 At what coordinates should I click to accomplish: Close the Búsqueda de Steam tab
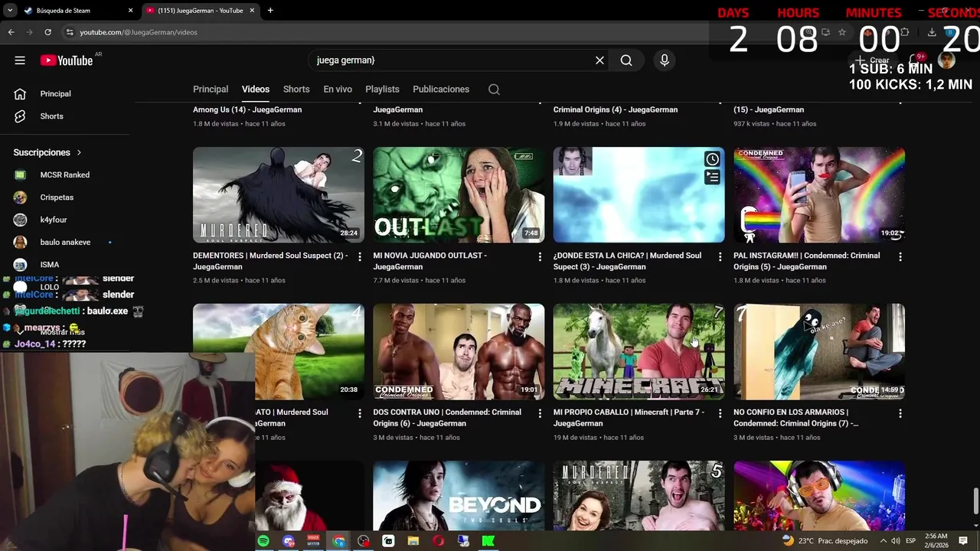click(x=130, y=11)
